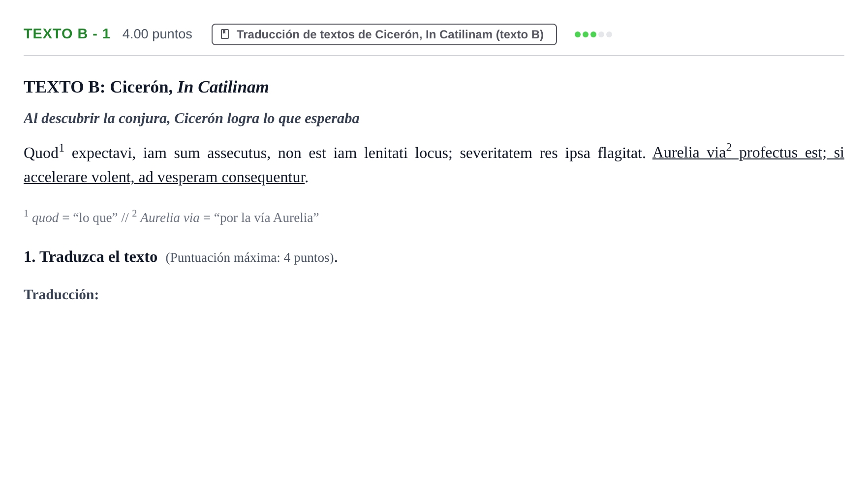This screenshot has height=500, width=868.
Task: Click the Latin word Quod at paragraph start
Action: [x=41, y=153]
